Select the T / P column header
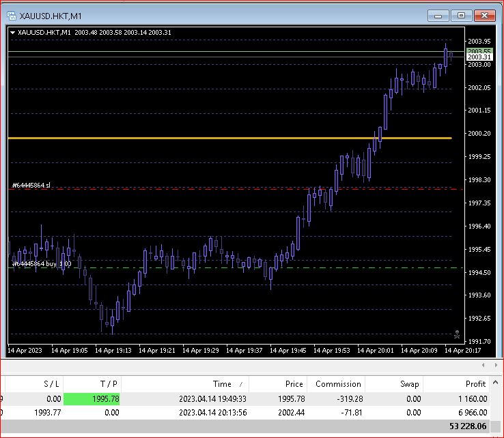This screenshot has width=504, height=438. point(91,384)
